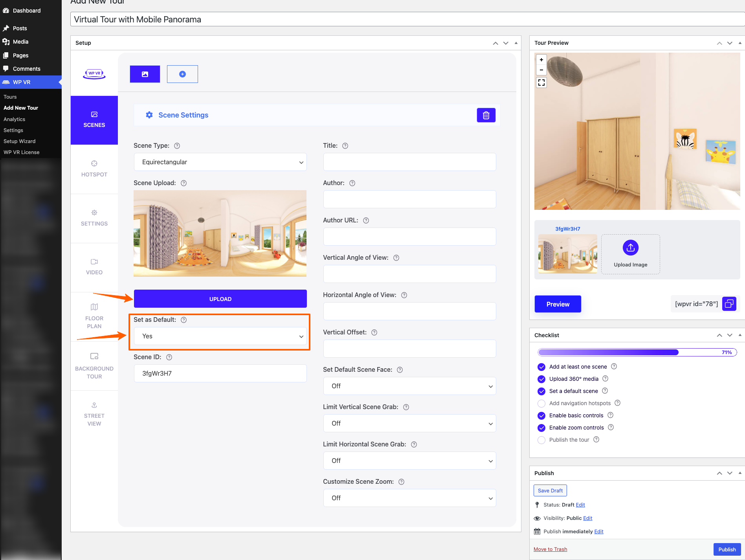Enter fullscreen in tour preview
This screenshot has width=745, height=560.
pos(541,83)
